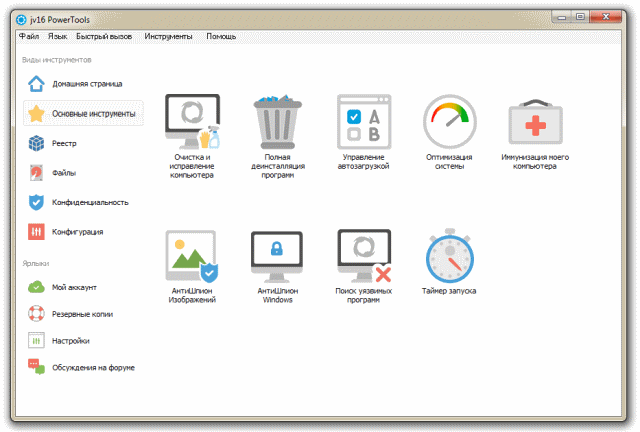Click the cube icon for Реестр
The height and width of the screenshot is (432, 640).
[36, 143]
